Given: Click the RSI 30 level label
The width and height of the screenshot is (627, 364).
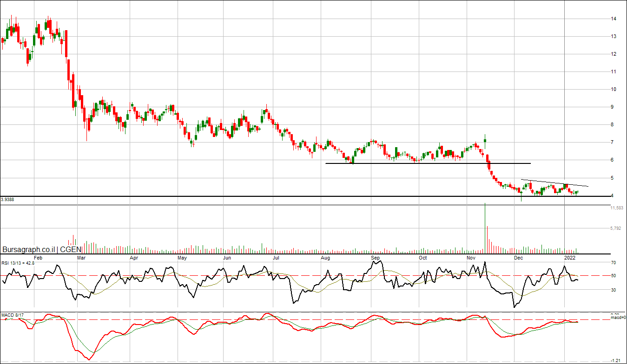Looking at the screenshot, I should pos(614,290).
